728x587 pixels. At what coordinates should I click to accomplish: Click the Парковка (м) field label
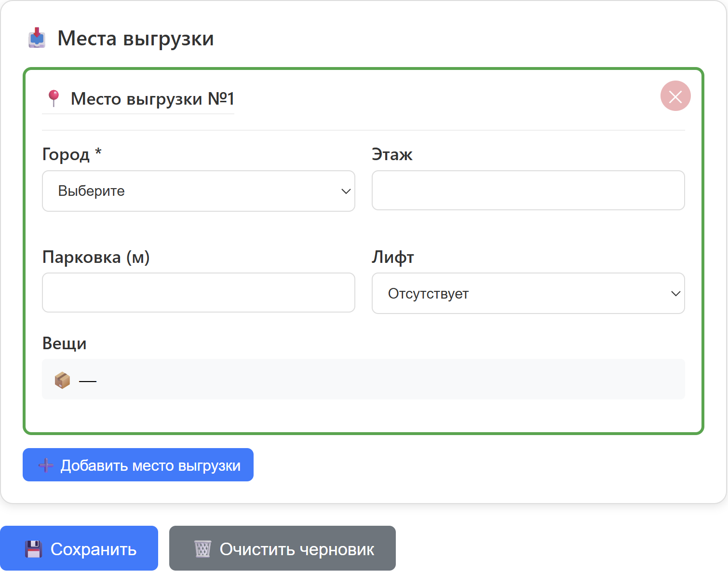96,257
